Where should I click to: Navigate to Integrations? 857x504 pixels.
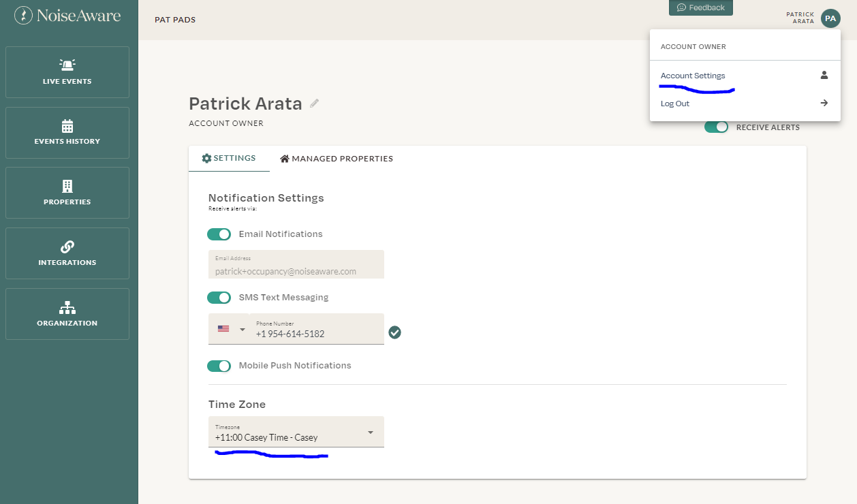click(67, 253)
